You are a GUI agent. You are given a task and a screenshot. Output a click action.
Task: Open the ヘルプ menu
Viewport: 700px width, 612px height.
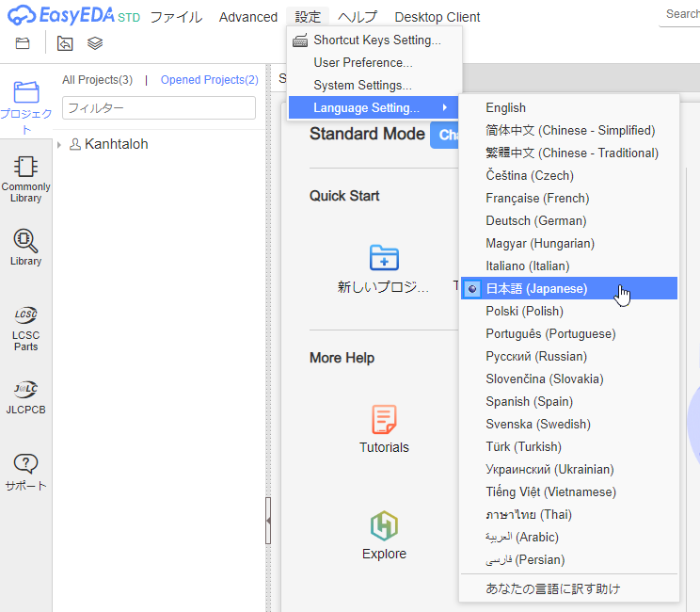tap(358, 17)
